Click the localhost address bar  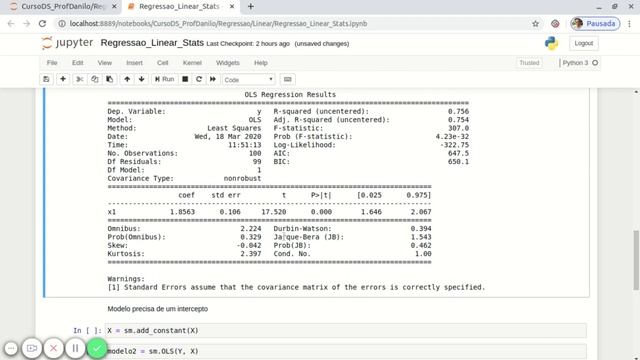[x=297, y=24]
